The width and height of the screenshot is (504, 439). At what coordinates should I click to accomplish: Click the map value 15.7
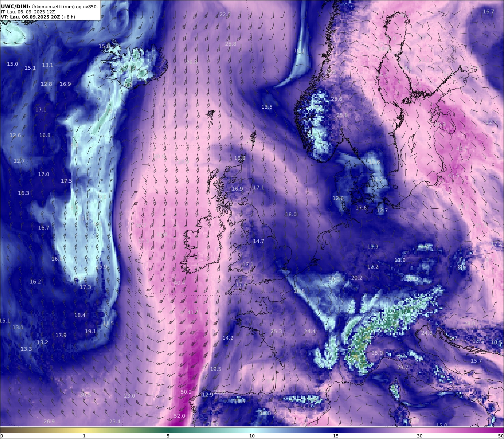point(476,361)
